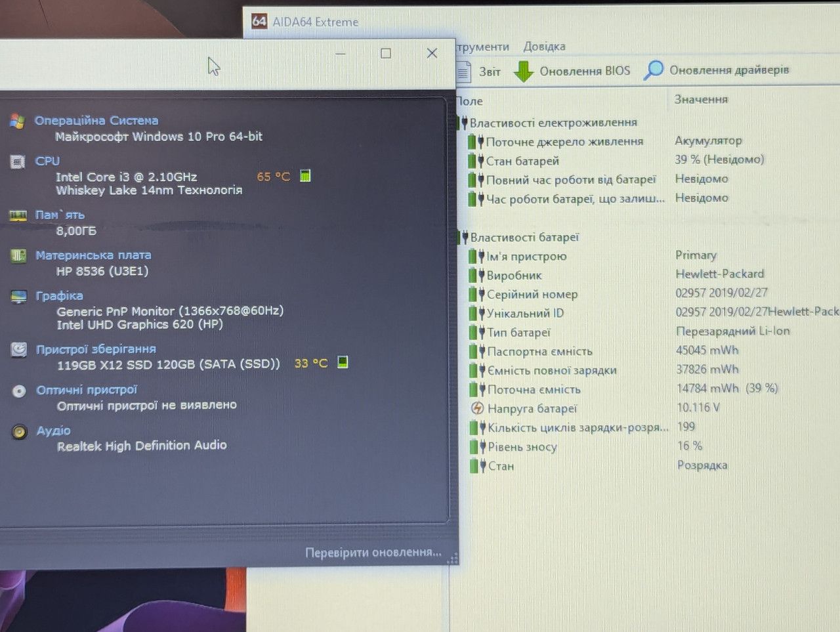This screenshot has height=632, width=840.
Task: Click the magnifier driver update icon
Action: [x=654, y=70]
